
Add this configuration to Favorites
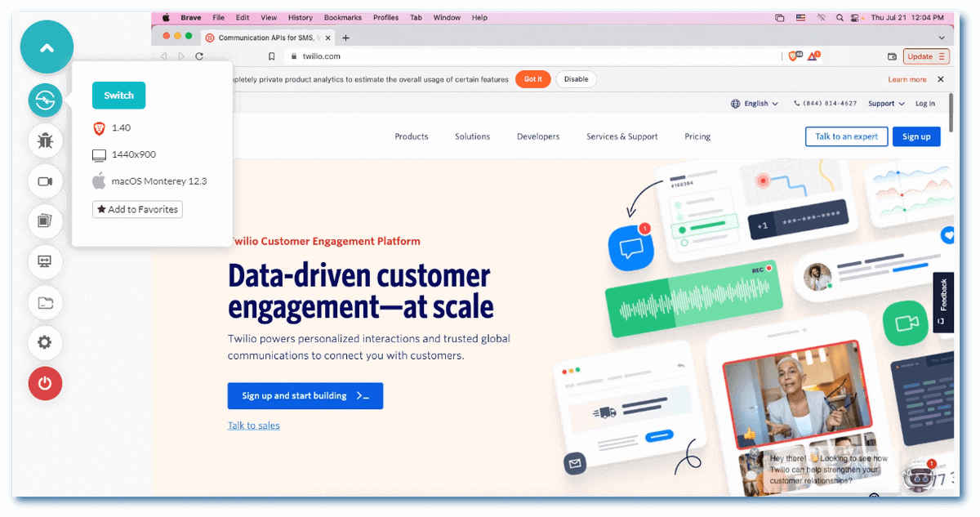pyautogui.click(x=137, y=209)
